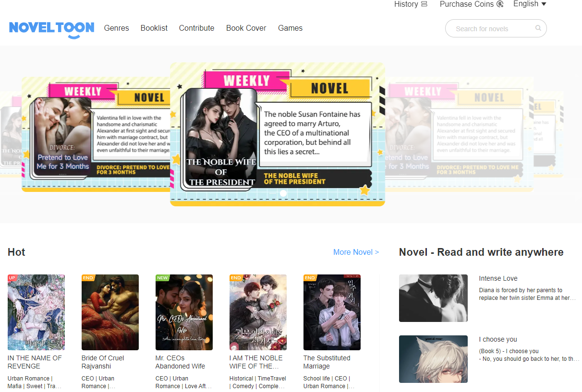Open the Bride Of Cruel Rajvanshi cover
This screenshot has width=582, height=392.
(110, 312)
